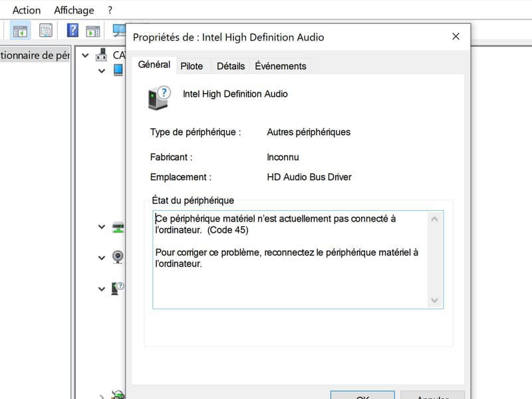Select the computer root node icon in tree
The width and height of the screenshot is (532, 399).
coord(101,55)
